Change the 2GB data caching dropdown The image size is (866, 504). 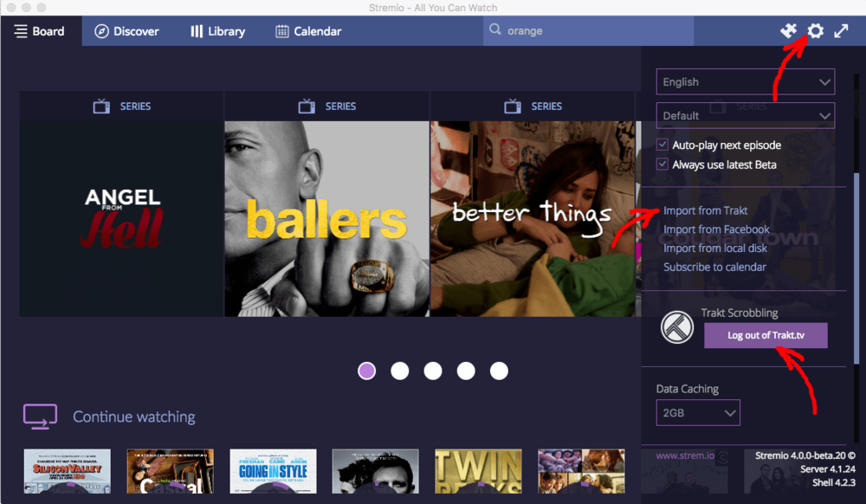(698, 413)
